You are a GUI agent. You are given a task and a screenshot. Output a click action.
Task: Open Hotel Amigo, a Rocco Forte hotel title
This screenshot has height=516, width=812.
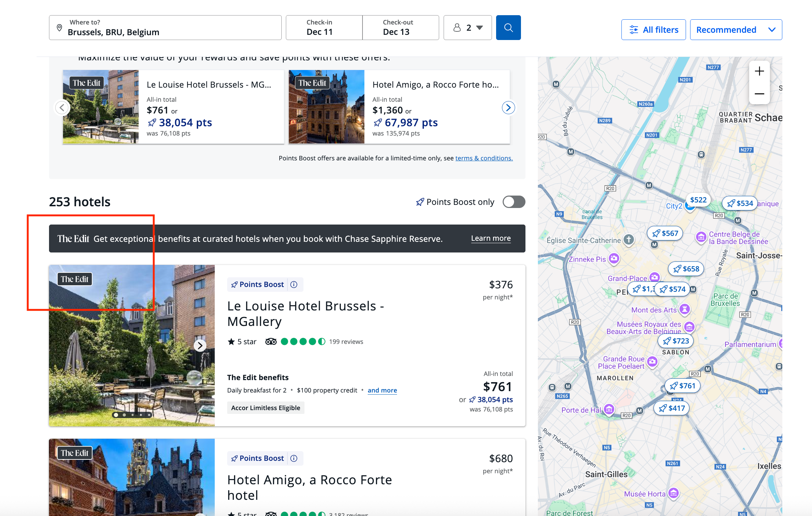pyautogui.click(x=309, y=487)
